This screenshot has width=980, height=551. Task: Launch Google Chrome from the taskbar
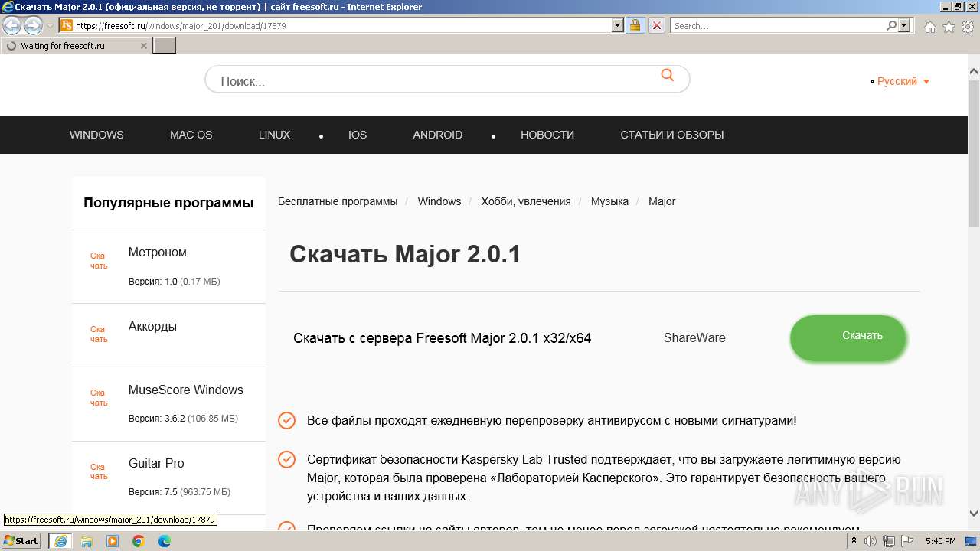point(139,541)
